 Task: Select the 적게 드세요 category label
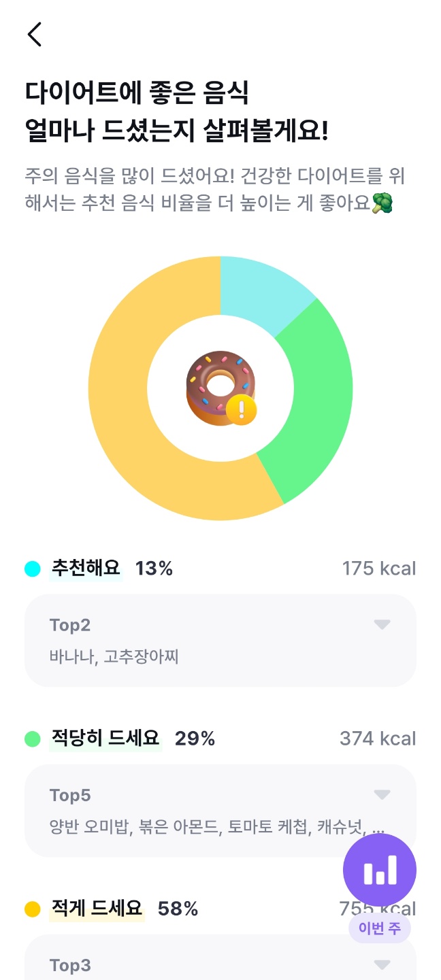97,909
